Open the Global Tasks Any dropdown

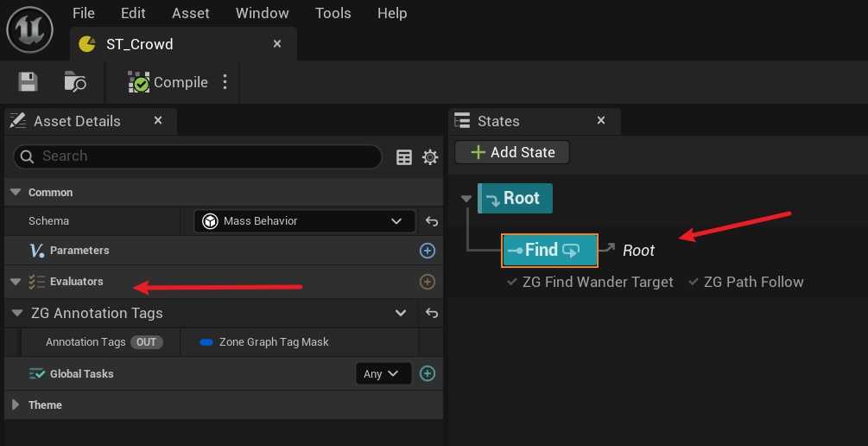click(x=383, y=373)
